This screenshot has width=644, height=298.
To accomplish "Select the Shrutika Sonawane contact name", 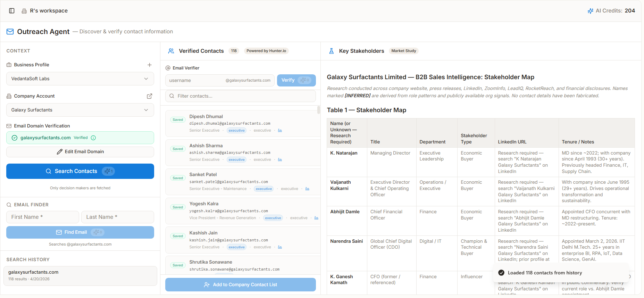I will tap(211, 262).
